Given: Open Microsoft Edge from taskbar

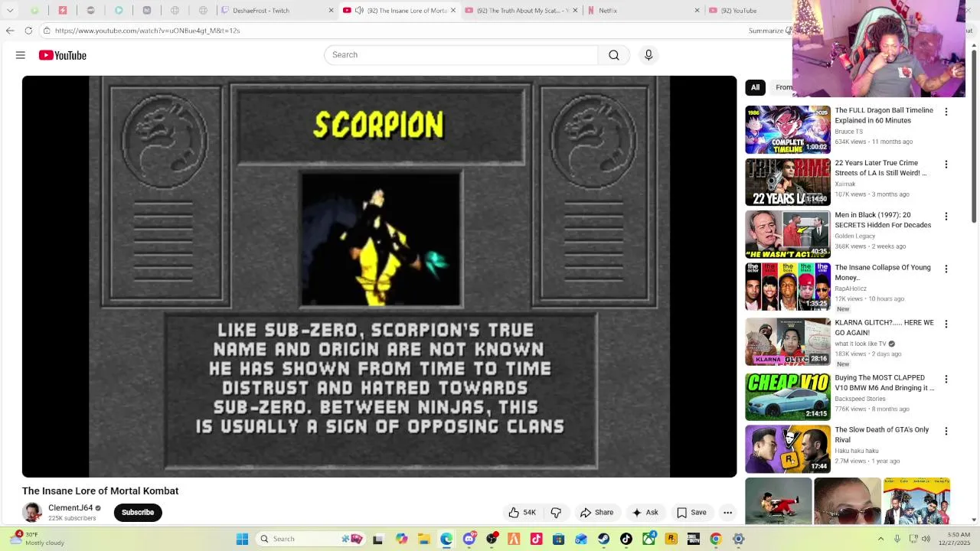Looking at the screenshot, I should pos(446,539).
